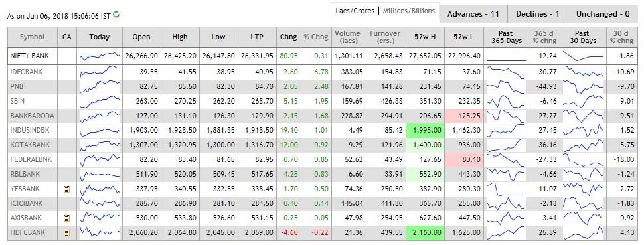Select the Advances - 11 tab

click(473, 14)
